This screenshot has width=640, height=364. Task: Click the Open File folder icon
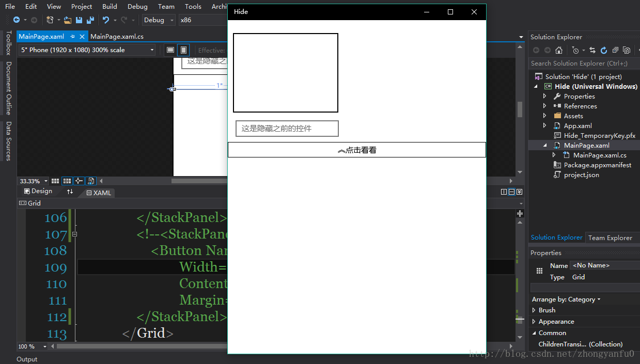pyautogui.click(x=68, y=20)
